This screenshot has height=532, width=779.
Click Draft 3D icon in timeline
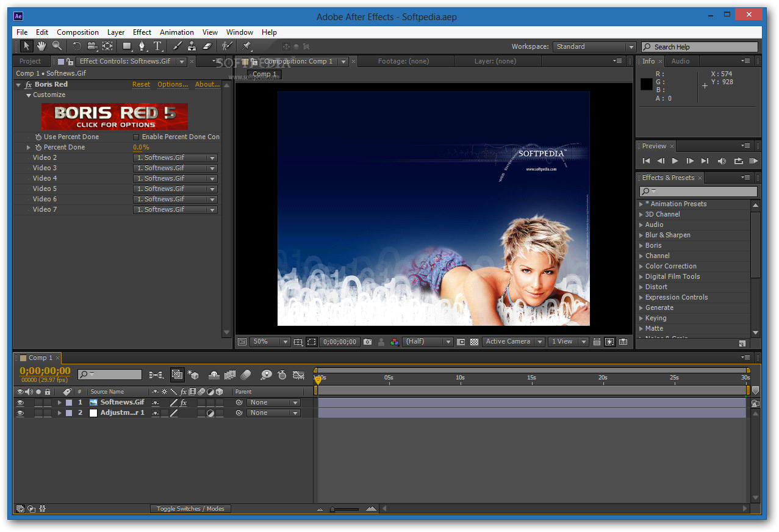[193, 375]
